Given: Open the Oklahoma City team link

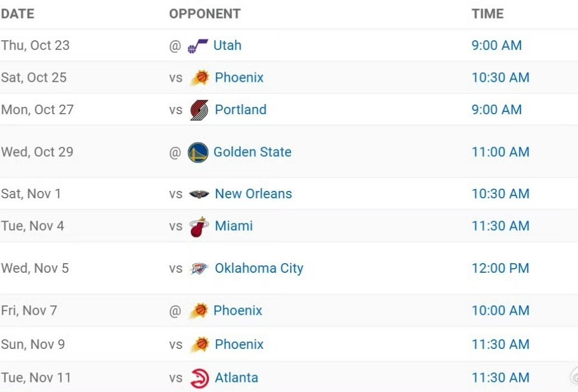Looking at the screenshot, I should pos(259,268).
